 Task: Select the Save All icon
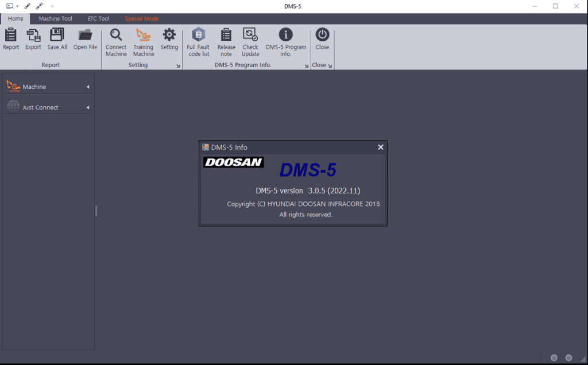(57, 35)
